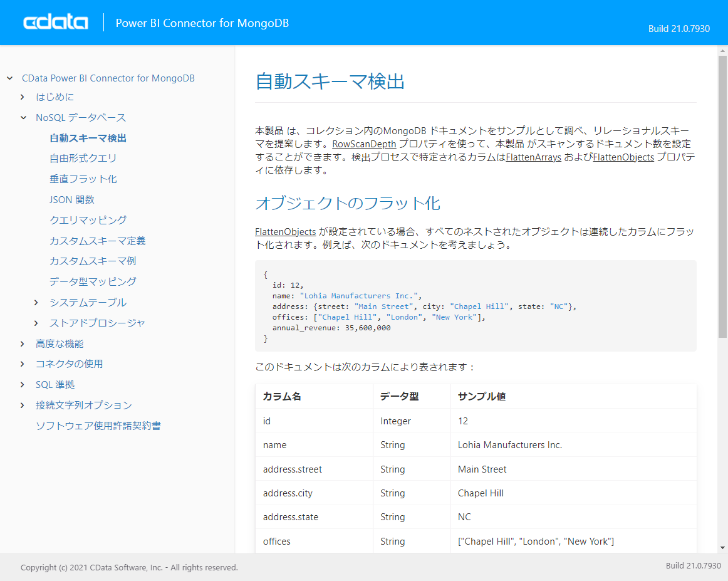Open the データ型マッピング page
The width and height of the screenshot is (728, 581).
tap(93, 281)
